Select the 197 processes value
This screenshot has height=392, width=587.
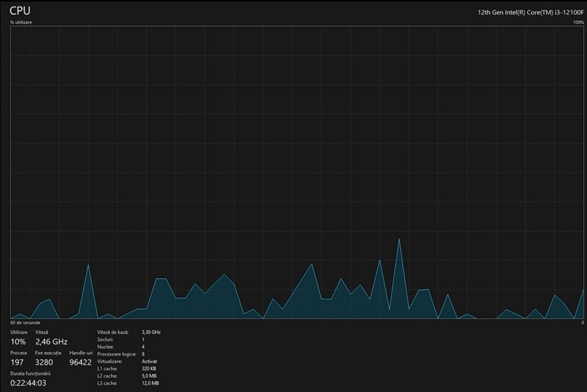[x=17, y=363]
